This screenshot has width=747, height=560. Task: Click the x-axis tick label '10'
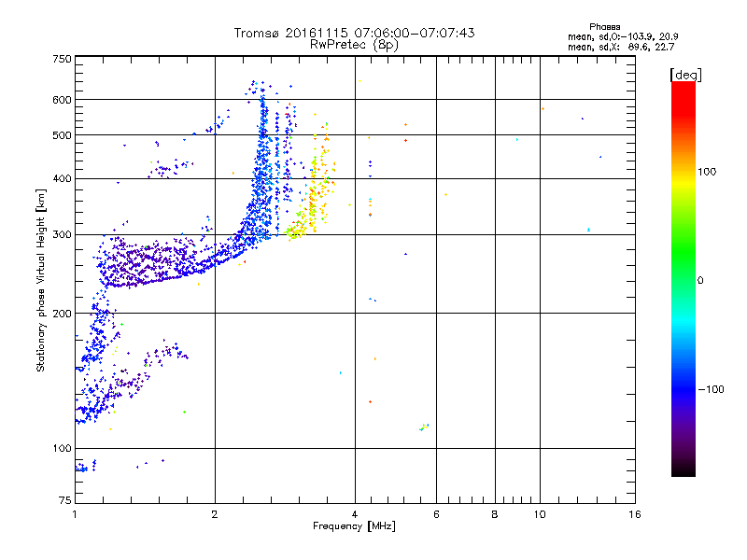pyautogui.click(x=540, y=514)
